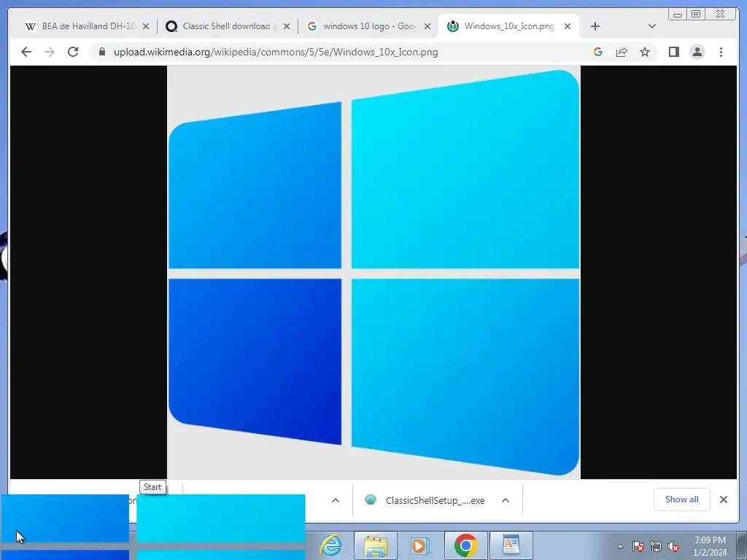Close the downloads bar

(x=723, y=499)
